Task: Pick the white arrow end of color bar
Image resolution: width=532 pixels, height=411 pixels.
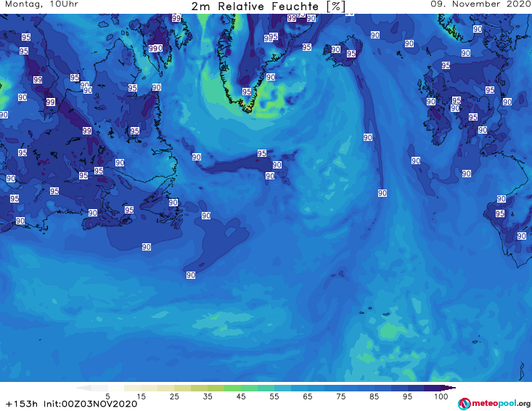Action: coord(84,388)
